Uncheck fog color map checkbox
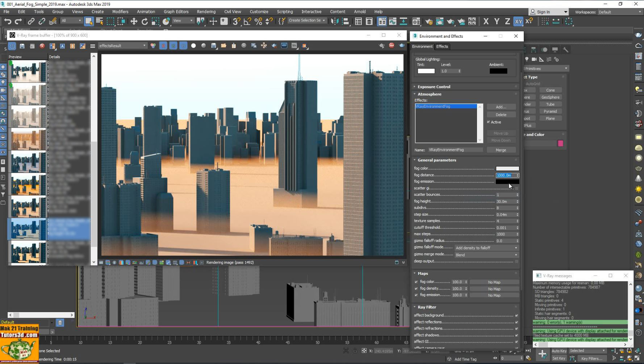This screenshot has width=644, height=364. (416, 282)
